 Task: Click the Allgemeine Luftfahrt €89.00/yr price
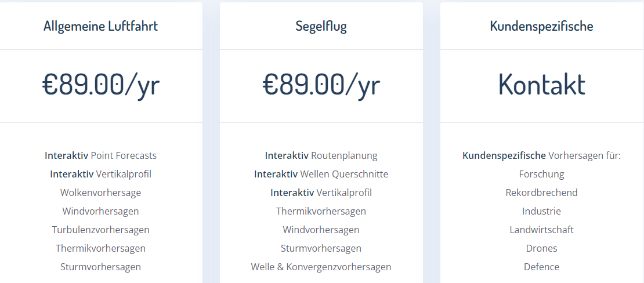click(100, 85)
